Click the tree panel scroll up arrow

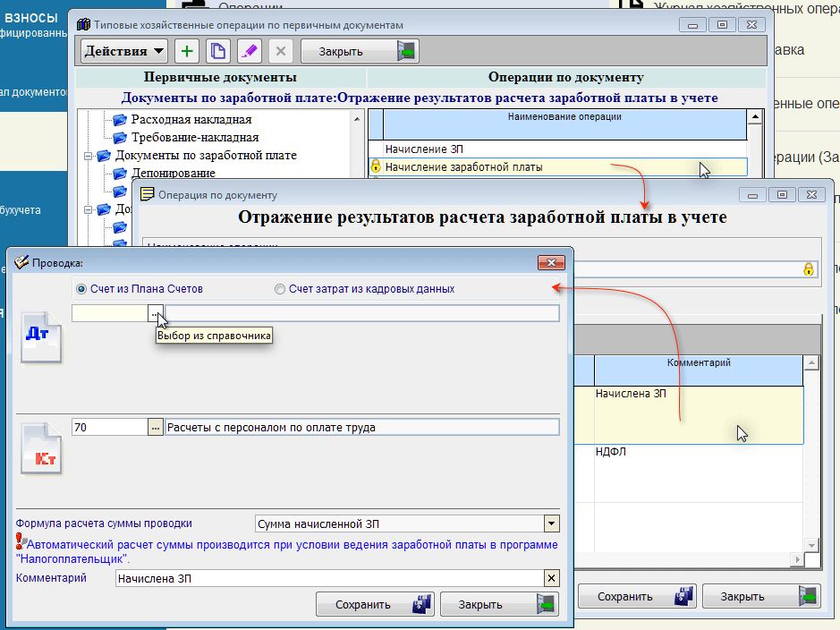pyautogui.click(x=357, y=119)
